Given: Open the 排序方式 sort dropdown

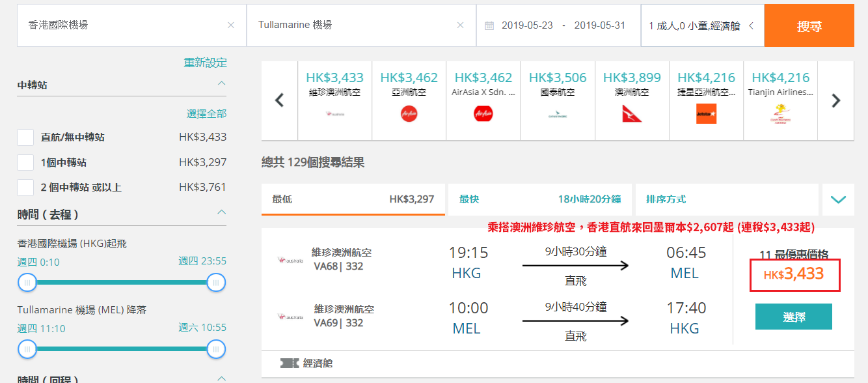Looking at the screenshot, I should coord(727,199).
